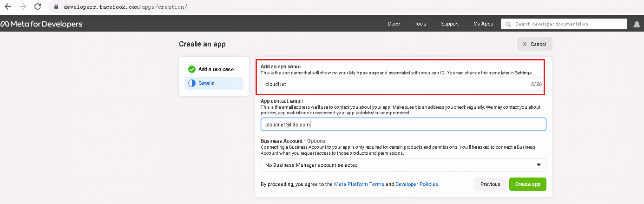Image resolution: width=644 pixels, height=204 pixels.
Task: Click the Create an app heading
Action: (x=202, y=44)
